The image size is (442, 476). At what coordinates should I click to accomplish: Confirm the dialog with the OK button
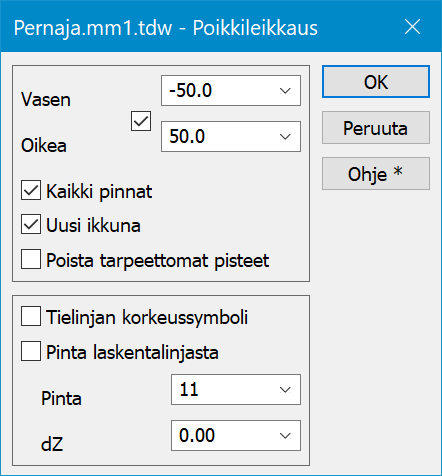pyautogui.click(x=376, y=82)
